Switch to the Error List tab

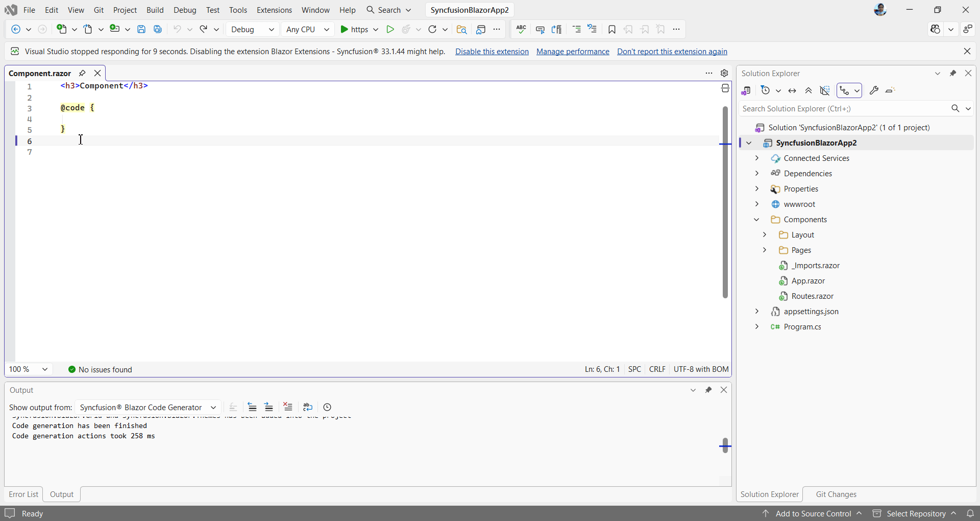point(23,494)
